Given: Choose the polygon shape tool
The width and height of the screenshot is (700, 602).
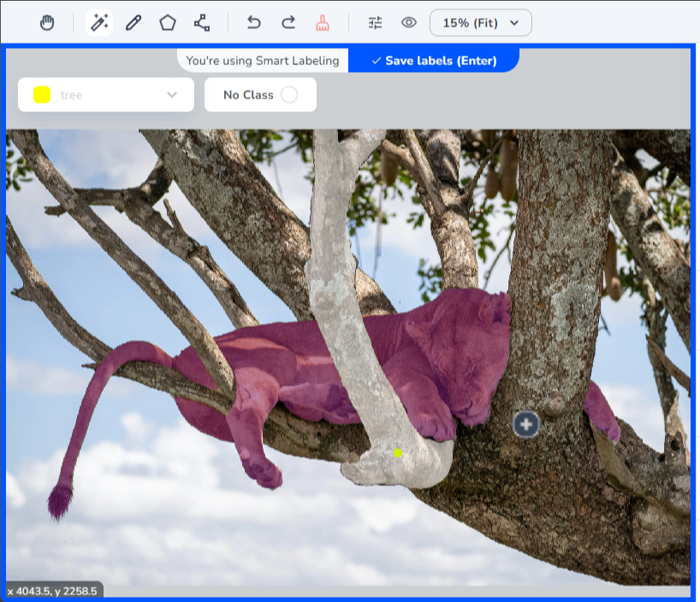Looking at the screenshot, I should (x=168, y=23).
